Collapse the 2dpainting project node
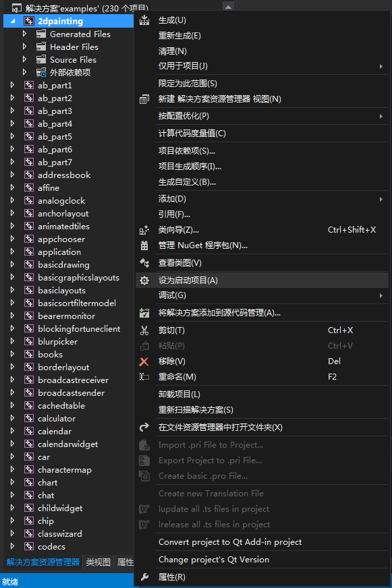The height and width of the screenshot is (588, 392). [13, 22]
